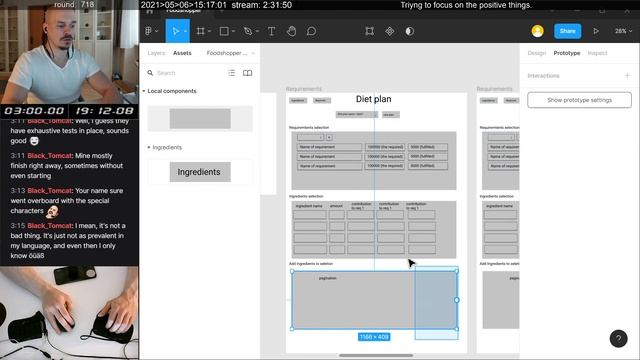Click the user avatar icon
This screenshot has height=360, width=640.
click(x=538, y=31)
